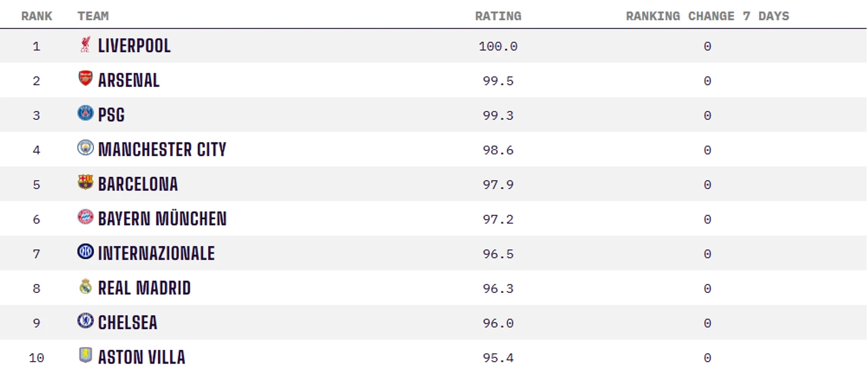Select Barcelona's 97.9 rating value

point(498,185)
